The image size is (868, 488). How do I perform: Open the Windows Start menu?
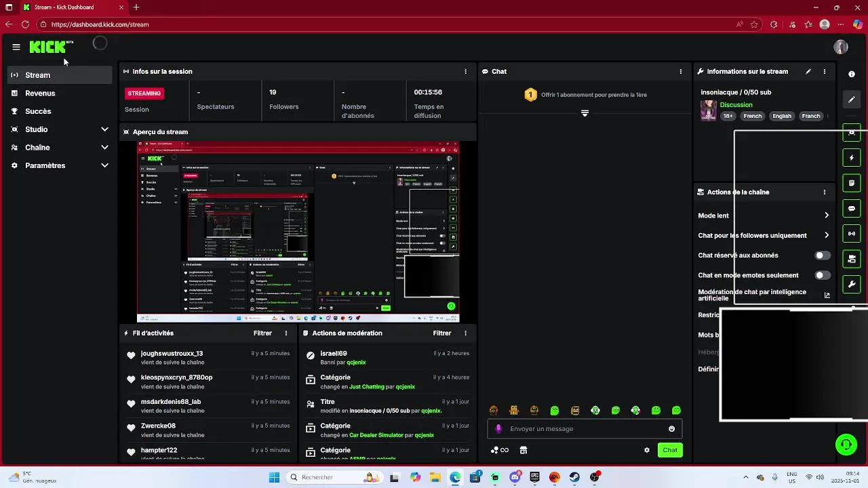(274, 478)
